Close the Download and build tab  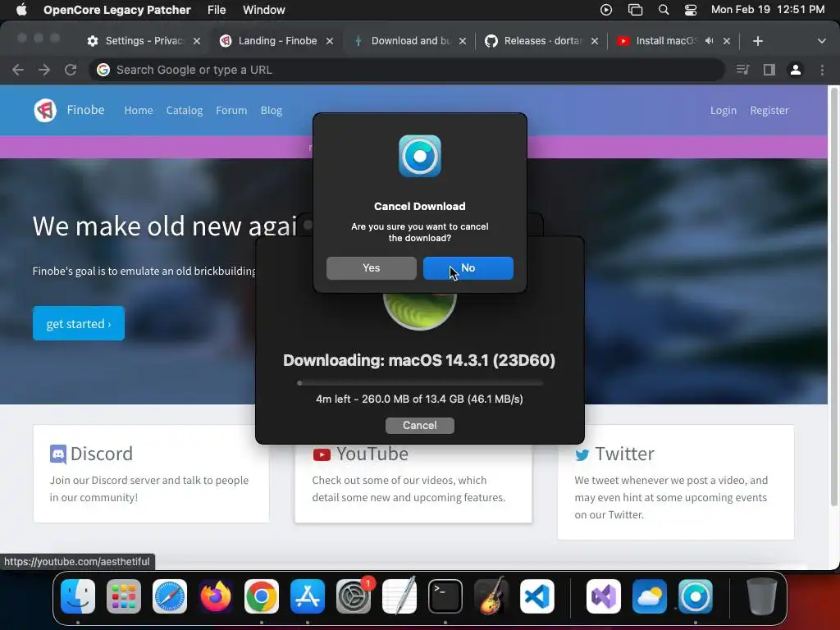click(x=463, y=41)
